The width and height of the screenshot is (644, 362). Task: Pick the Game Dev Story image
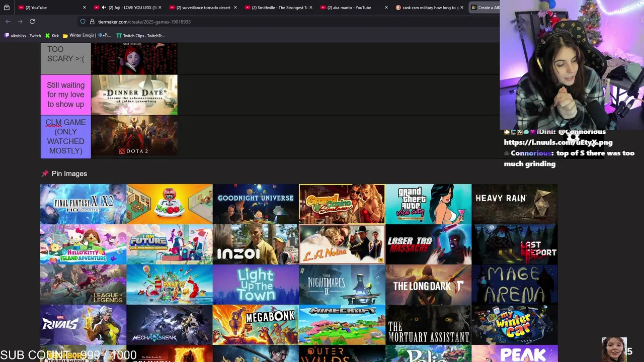170,204
